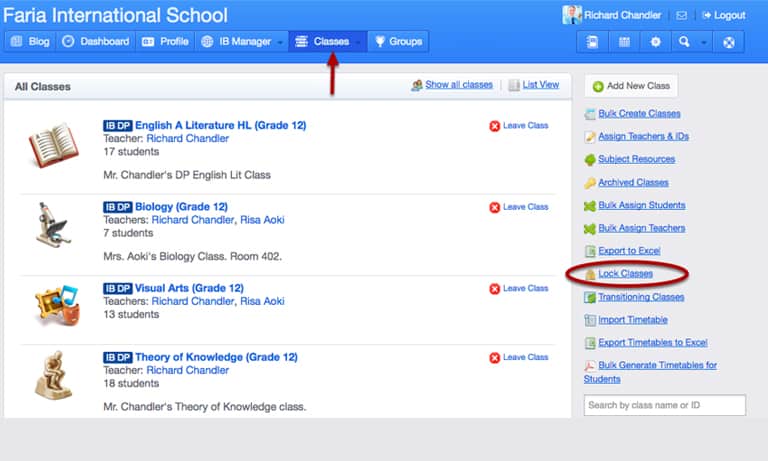The height and width of the screenshot is (461, 768).
Task: Open the Profile tab
Action: point(166,42)
